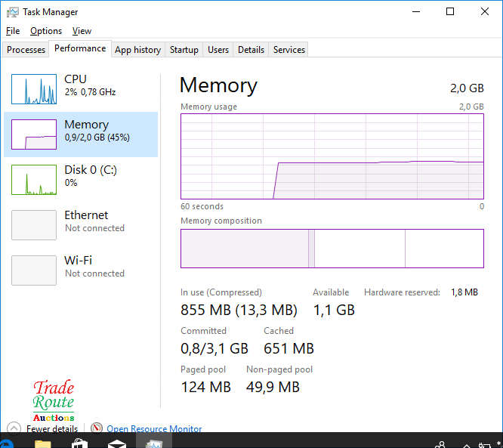
Task: Collapse view with Fewer details
Action: 51,428
